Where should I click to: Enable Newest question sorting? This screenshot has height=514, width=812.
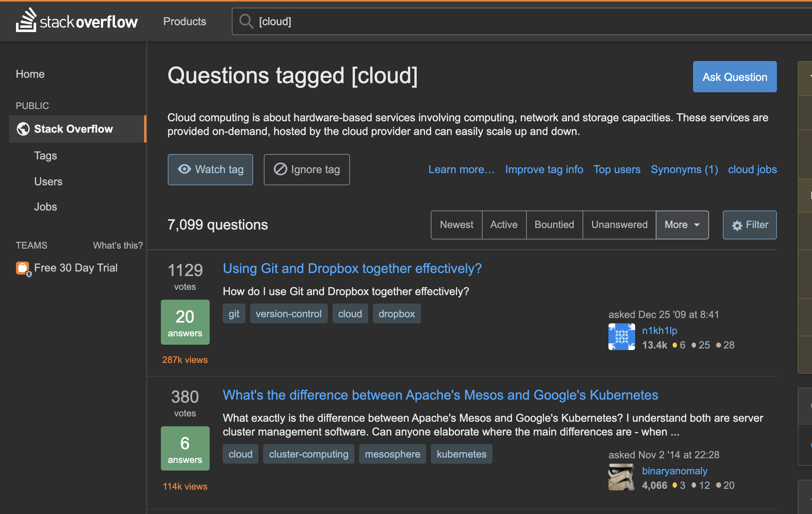coord(456,225)
